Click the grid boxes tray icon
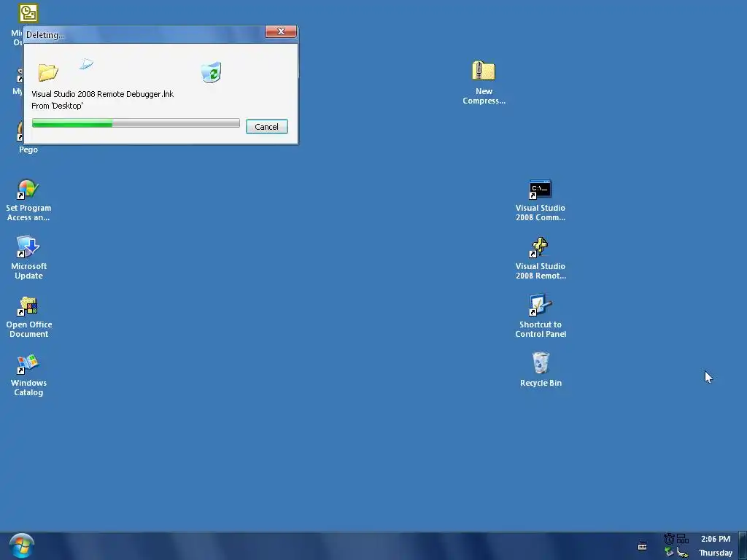The image size is (747, 560). click(x=683, y=539)
